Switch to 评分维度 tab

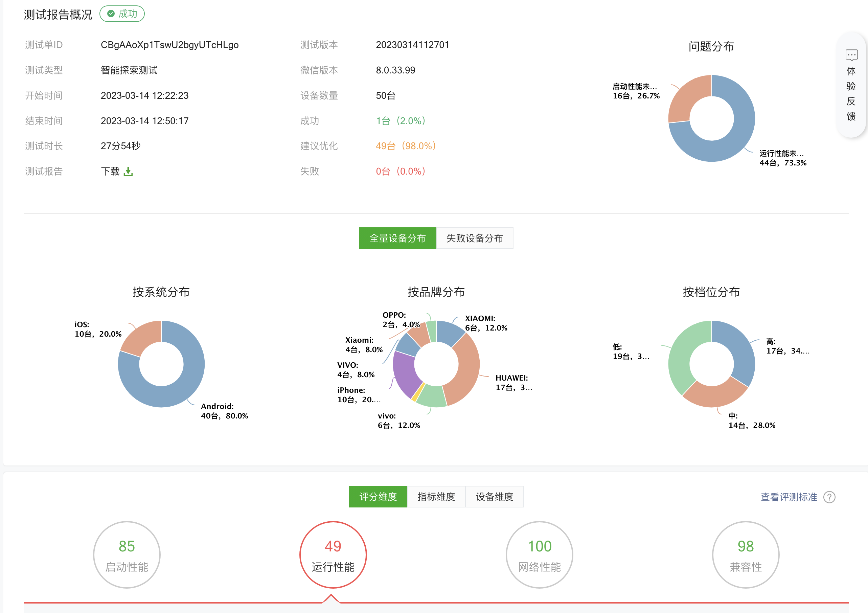coord(378,497)
